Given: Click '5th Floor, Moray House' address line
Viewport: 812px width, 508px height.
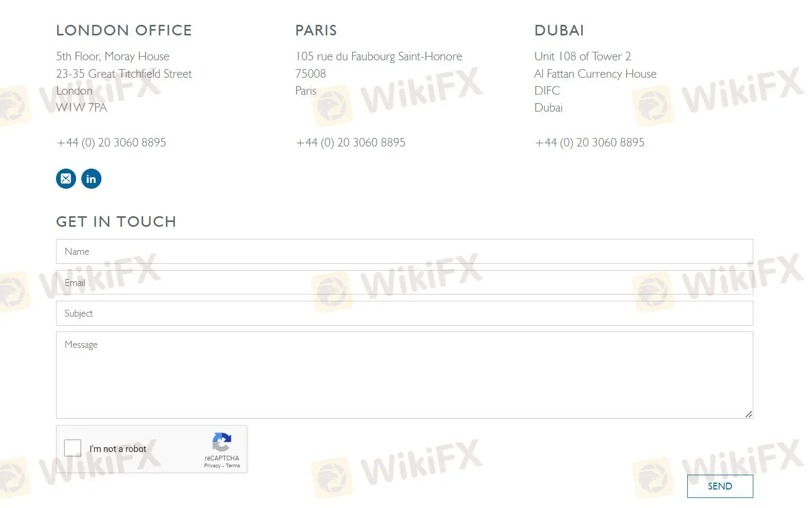Looking at the screenshot, I should [x=113, y=57].
